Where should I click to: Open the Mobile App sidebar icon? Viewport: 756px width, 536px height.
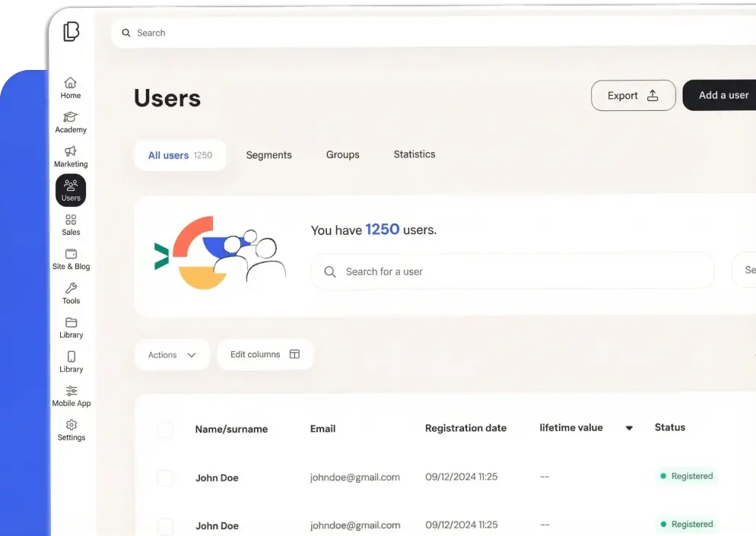click(71, 392)
